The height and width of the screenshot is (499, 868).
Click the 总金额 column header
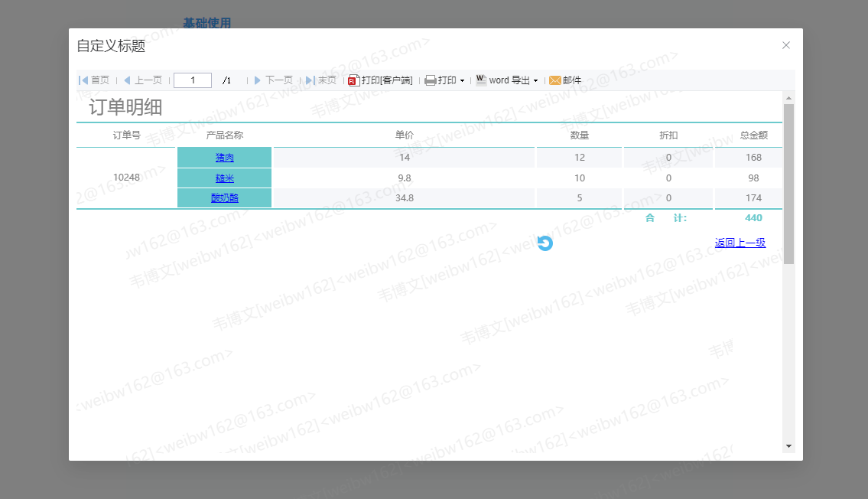point(753,135)
